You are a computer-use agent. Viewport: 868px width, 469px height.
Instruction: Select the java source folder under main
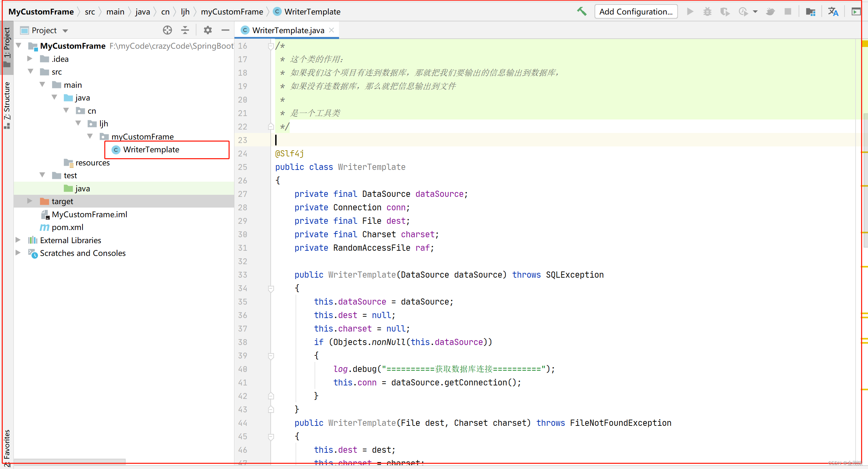click(82, 98)
